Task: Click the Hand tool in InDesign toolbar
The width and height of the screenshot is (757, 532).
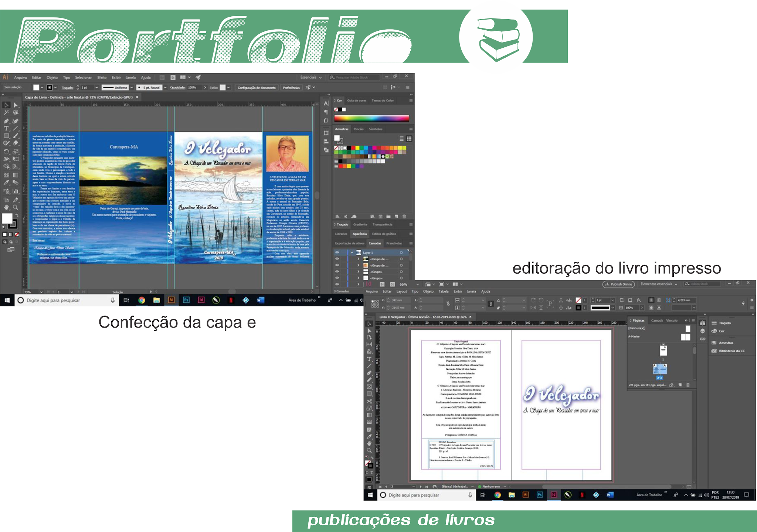Action: click(369, 443)
